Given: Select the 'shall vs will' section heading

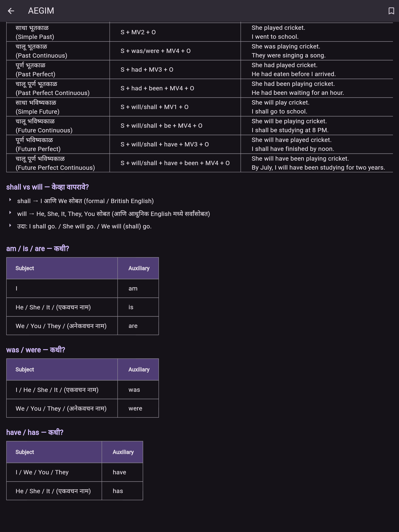Looking at the screenshot, I should [47, 187].
